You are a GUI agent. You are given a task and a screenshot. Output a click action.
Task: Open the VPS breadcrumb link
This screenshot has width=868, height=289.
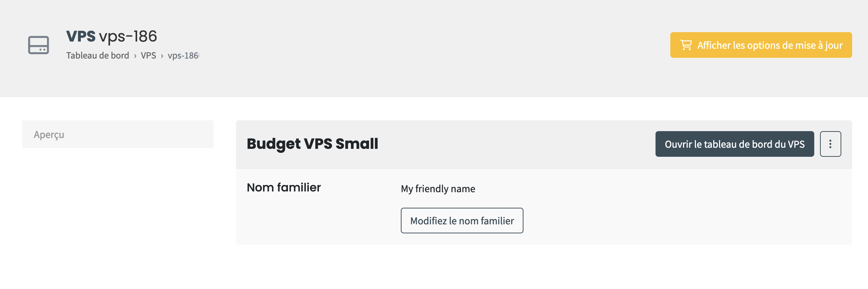click(148, 56)
